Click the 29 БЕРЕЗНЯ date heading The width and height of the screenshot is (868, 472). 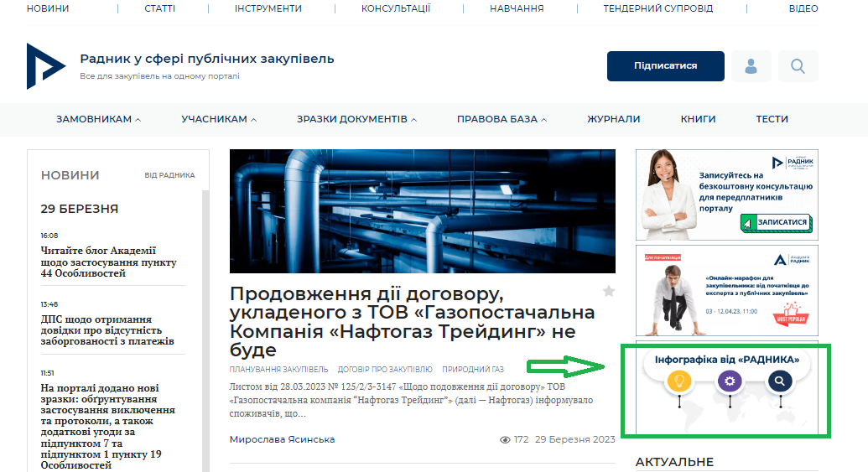[79, 209]
